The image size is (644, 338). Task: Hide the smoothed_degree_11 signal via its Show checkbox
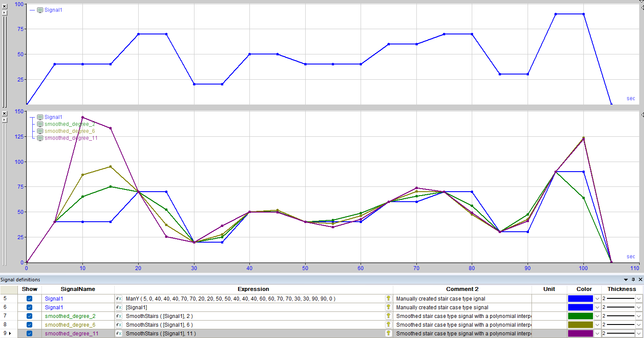click(x=30, y=334)
